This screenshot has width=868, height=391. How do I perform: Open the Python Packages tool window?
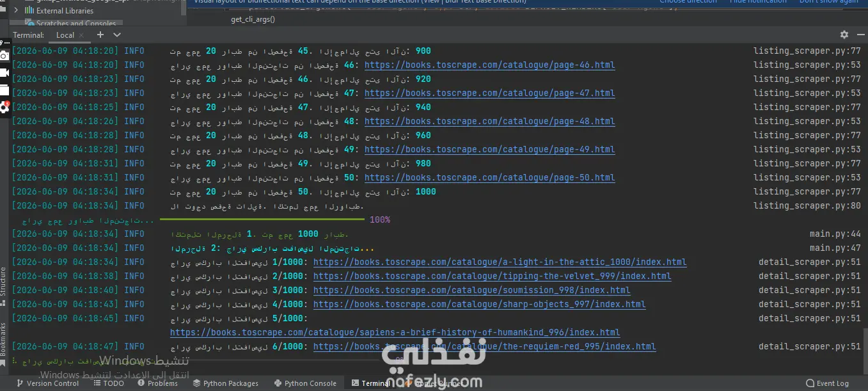[x=225, y=383]
